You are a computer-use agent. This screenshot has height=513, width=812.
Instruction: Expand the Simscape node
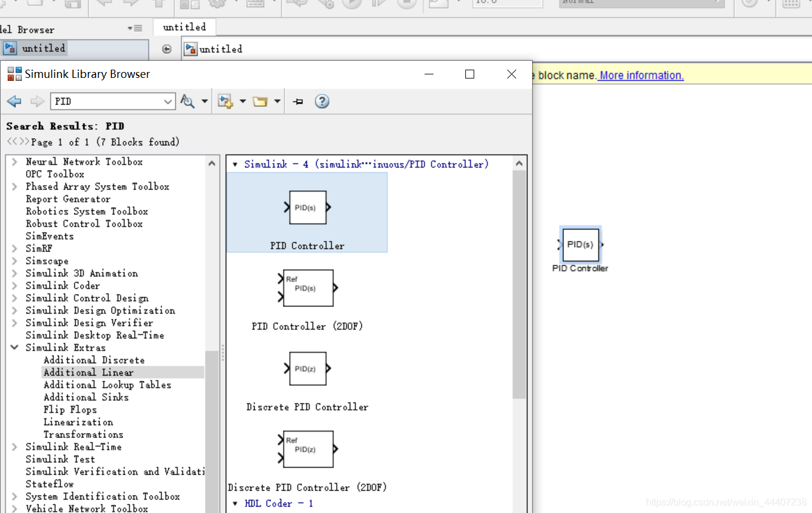[14, 261]
